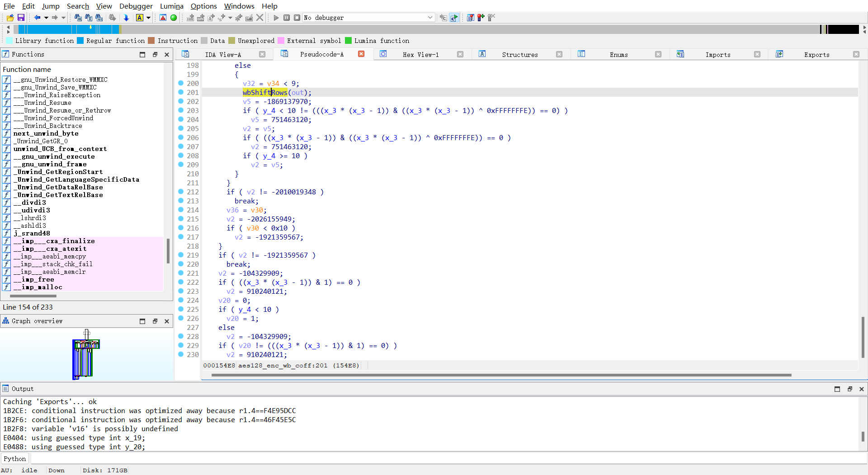Jump forward with the gray right arrow
The image size is (868, 475).
pos(55,18)
